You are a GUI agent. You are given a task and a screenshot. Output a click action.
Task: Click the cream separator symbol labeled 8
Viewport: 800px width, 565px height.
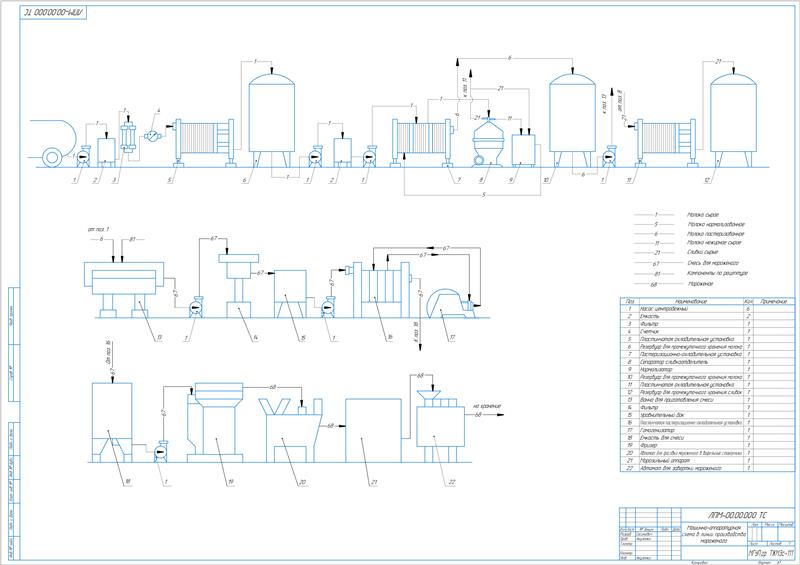click(488, 142)
